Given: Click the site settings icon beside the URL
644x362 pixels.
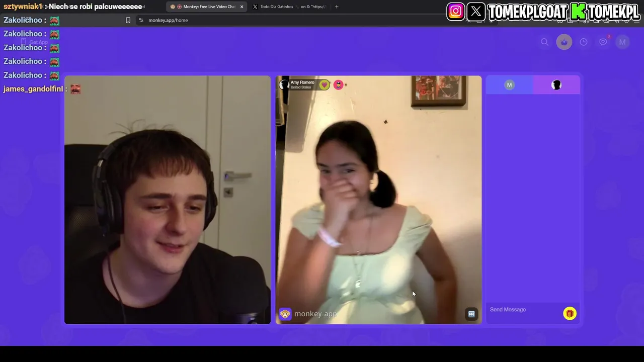Looking at the screenshot, I should 141,20.
